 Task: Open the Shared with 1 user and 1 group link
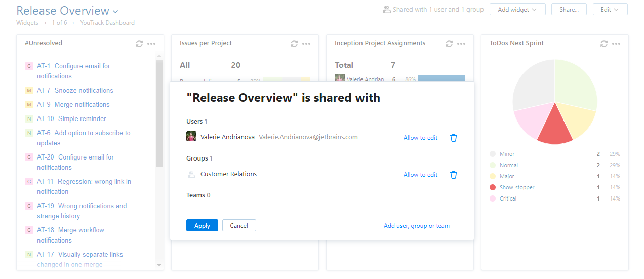pos(438,9)
